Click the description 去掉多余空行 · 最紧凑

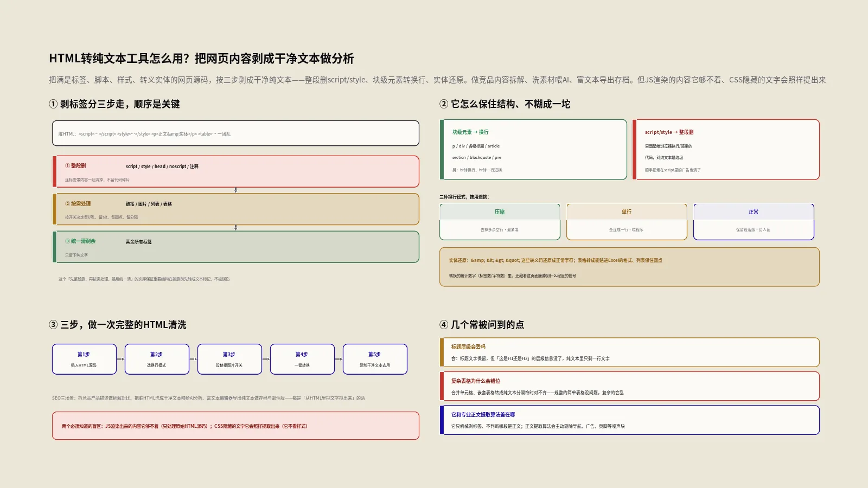[x=500, y=230]
